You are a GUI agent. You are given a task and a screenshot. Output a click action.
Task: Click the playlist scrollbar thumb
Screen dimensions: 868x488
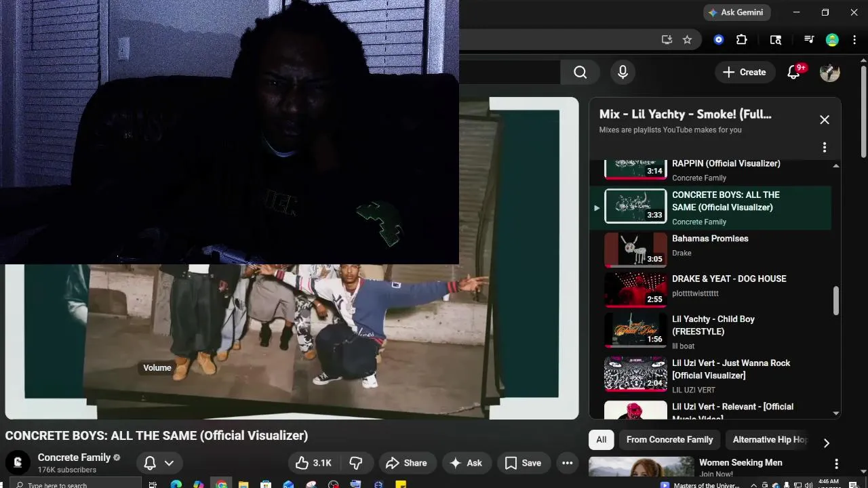click(835, 300)
